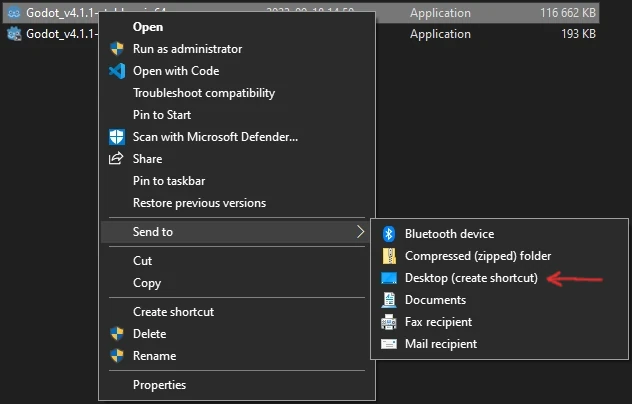Viewport: 632px width, 404px height.
Task: Select Copy in the context menu
Action: pyautogui.click(x=147, y=283)
